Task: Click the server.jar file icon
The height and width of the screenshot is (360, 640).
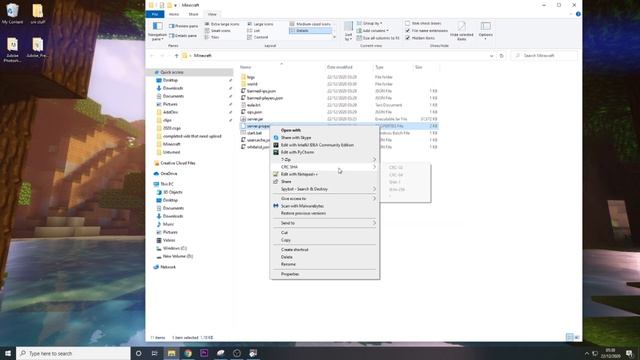Action: (243, 119)
